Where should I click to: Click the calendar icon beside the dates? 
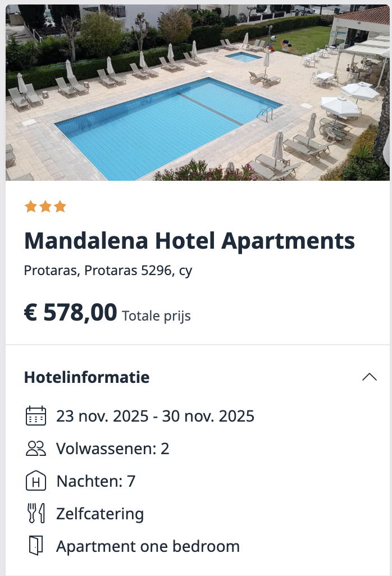tap(36, 416)
